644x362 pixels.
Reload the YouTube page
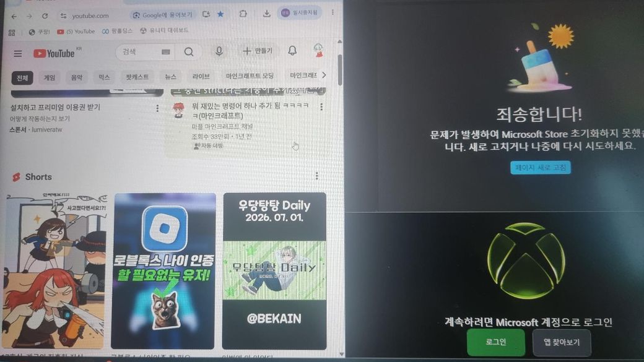45,16
